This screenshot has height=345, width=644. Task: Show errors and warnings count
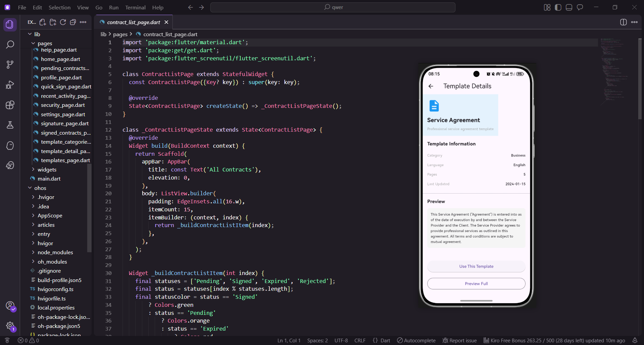[28, 340]
